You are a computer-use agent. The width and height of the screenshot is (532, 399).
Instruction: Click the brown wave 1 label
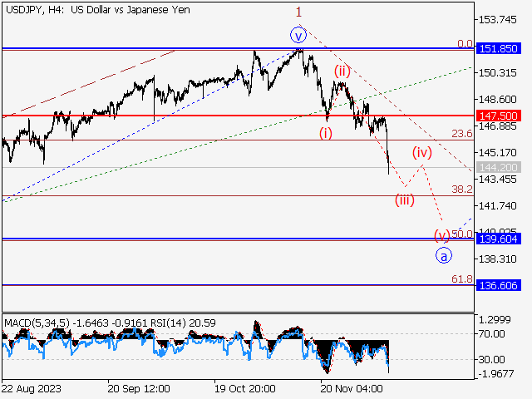tap(298, 12)
